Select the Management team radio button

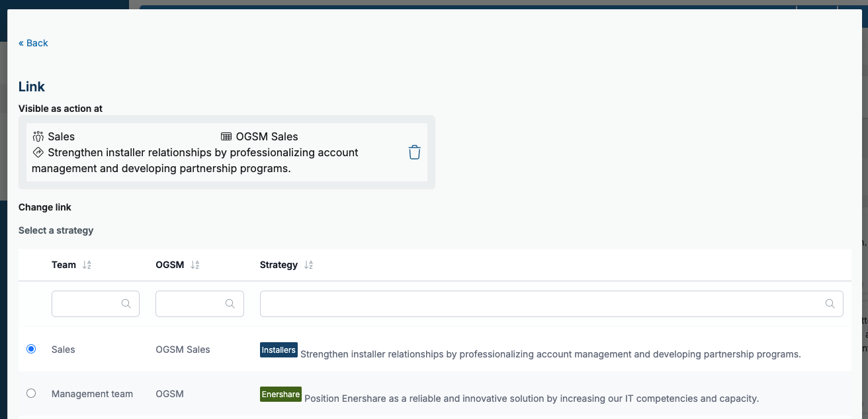tap(31, 393)
